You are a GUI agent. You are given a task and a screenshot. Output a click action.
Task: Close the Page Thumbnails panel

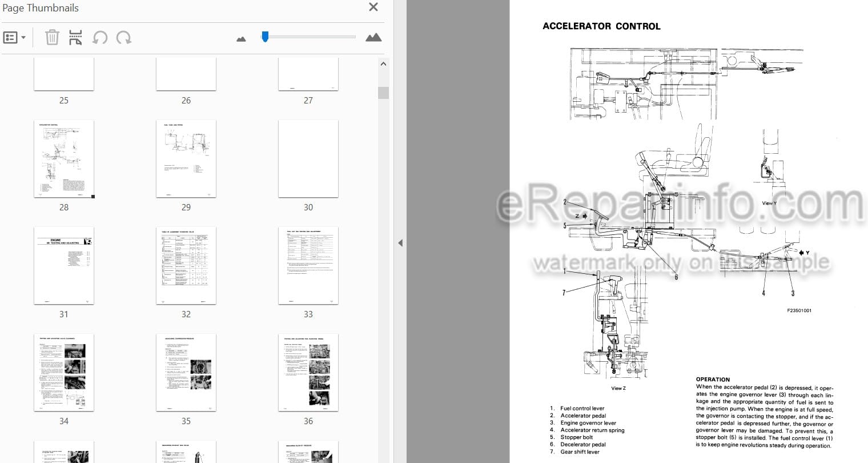[373, 7]
